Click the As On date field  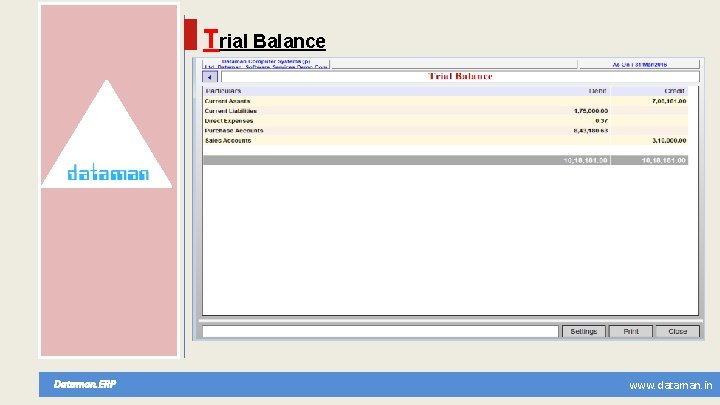click(639, 64)
